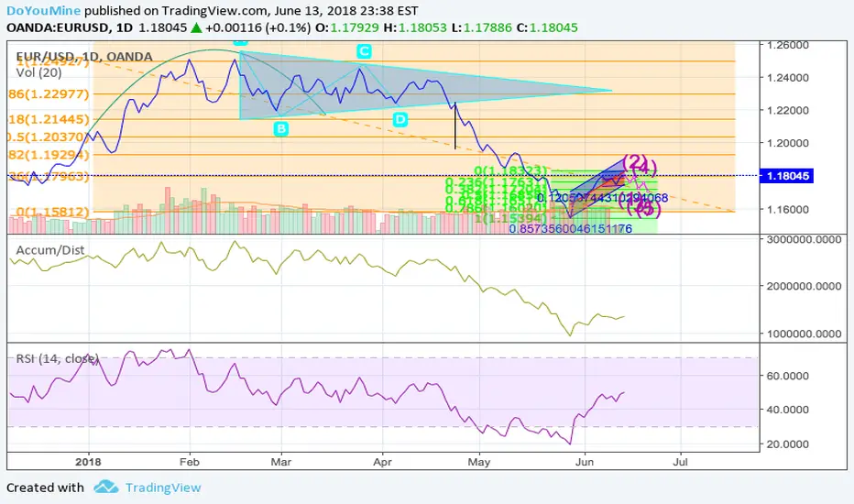This screenshot has width=854, height=504.
Task: Click the value 0.8573560046151176 text
Action: click(x=570, y=229)
